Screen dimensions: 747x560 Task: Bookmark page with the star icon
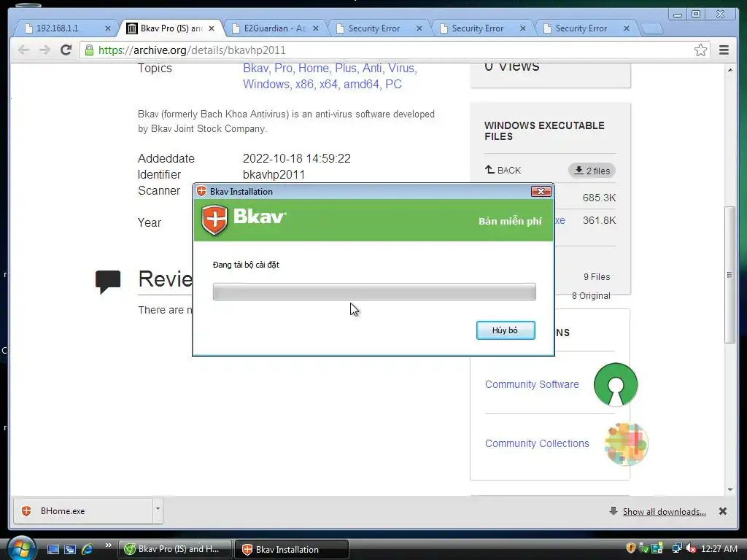tap(700, 50)
